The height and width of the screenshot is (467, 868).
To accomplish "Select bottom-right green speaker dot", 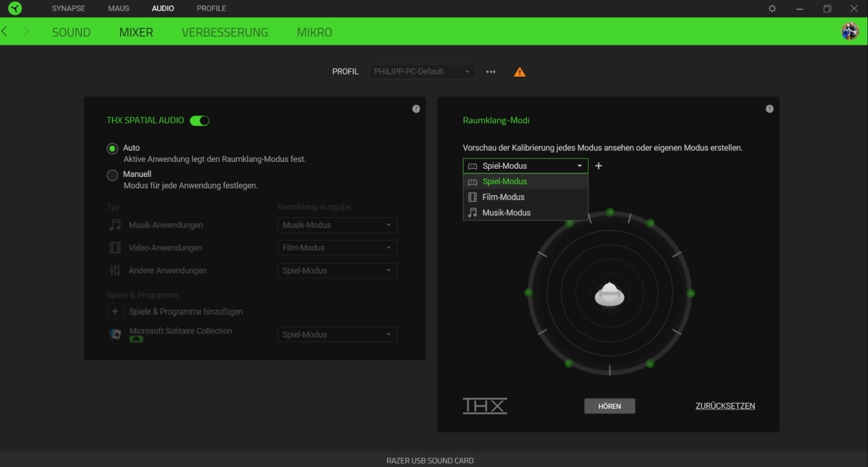I will point(650,363).
